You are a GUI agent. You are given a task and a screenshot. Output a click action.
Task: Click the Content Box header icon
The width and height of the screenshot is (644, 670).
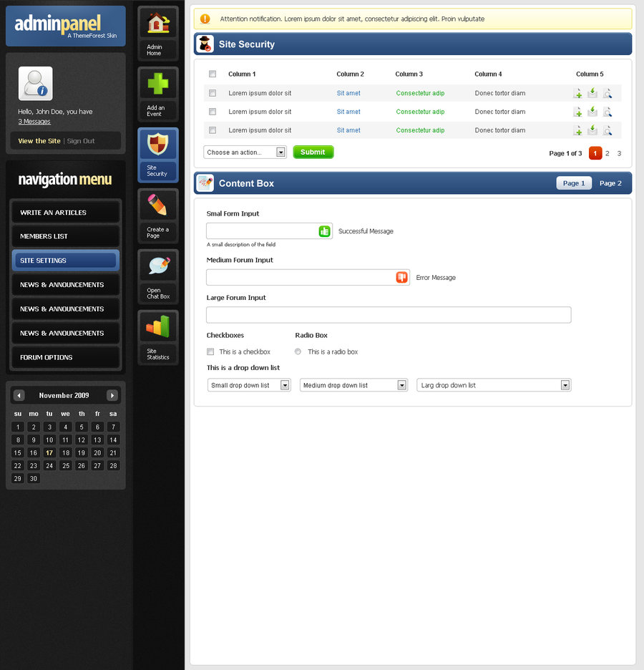point(205,183)
